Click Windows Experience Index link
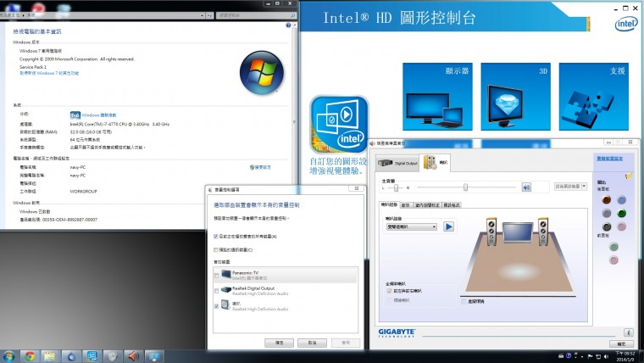Viewport: 644px width, 363px height. 99,115
